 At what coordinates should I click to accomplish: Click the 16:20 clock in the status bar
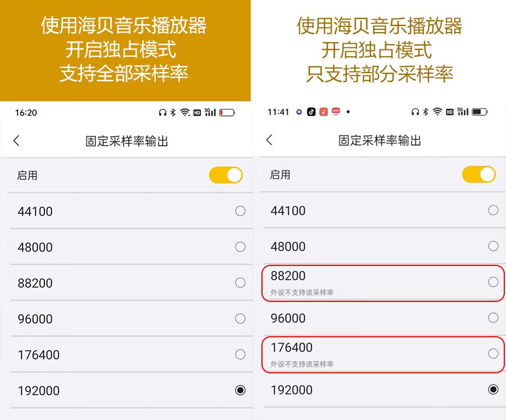click(26, 112)
